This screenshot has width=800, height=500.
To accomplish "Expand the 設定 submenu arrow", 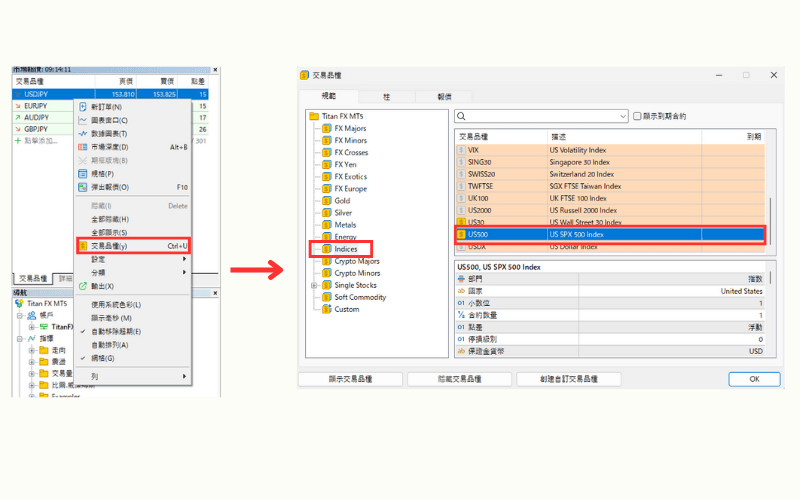I will coord(184,259).
